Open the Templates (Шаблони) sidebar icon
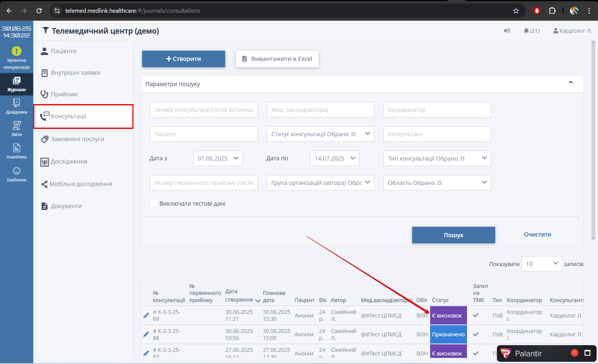598x364 pixels. 17,174
